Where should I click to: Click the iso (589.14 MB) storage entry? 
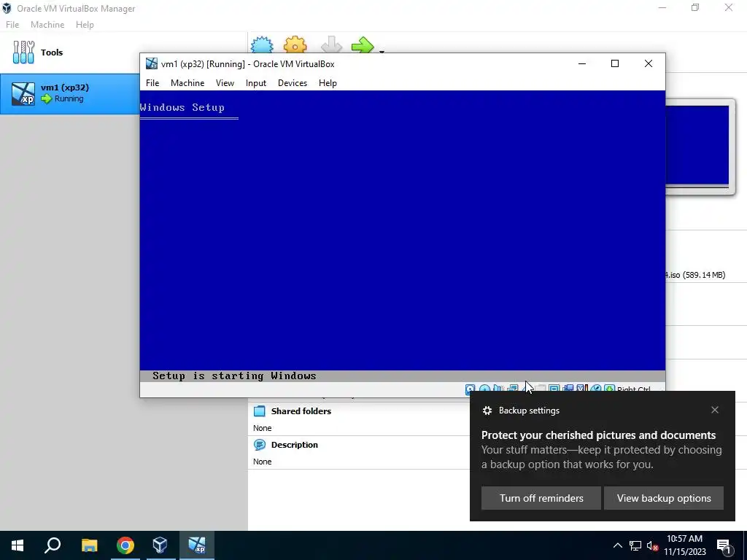pos(695,275)
